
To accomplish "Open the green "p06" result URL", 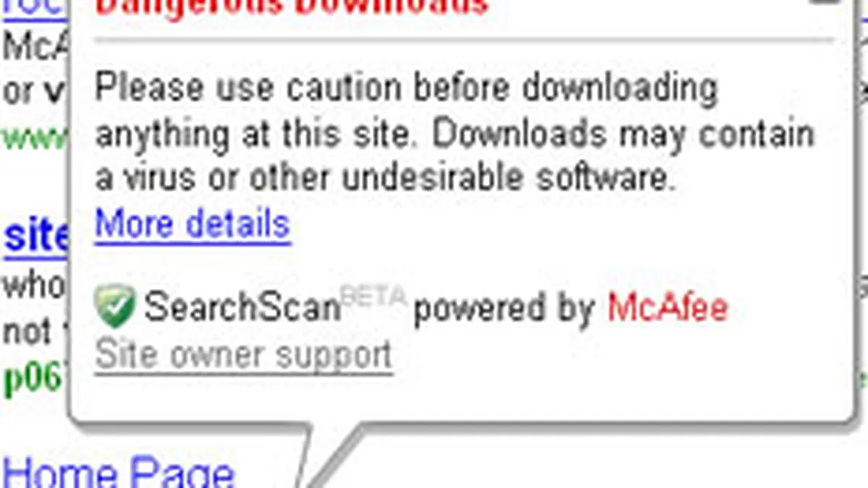I will [35, 380].
